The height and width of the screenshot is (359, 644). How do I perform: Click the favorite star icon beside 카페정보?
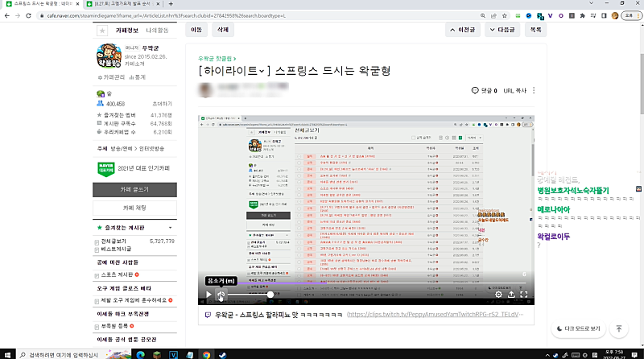[102, 30]
